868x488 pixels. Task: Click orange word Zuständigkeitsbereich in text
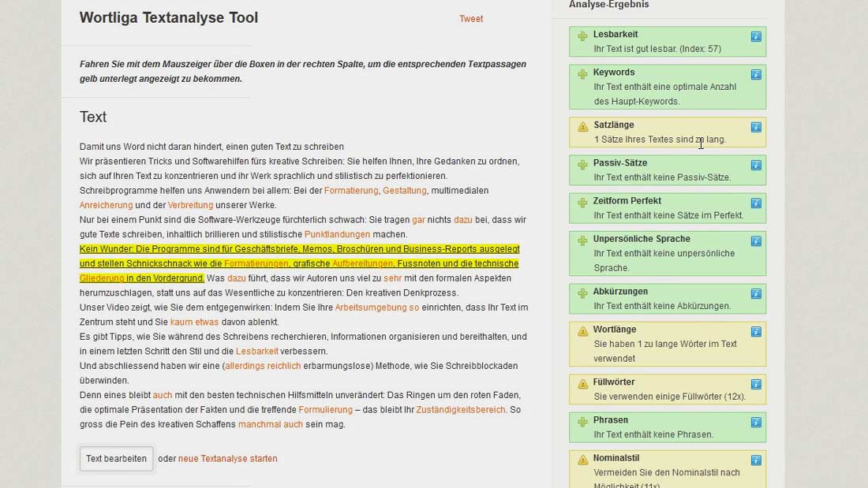coord(461,410)
